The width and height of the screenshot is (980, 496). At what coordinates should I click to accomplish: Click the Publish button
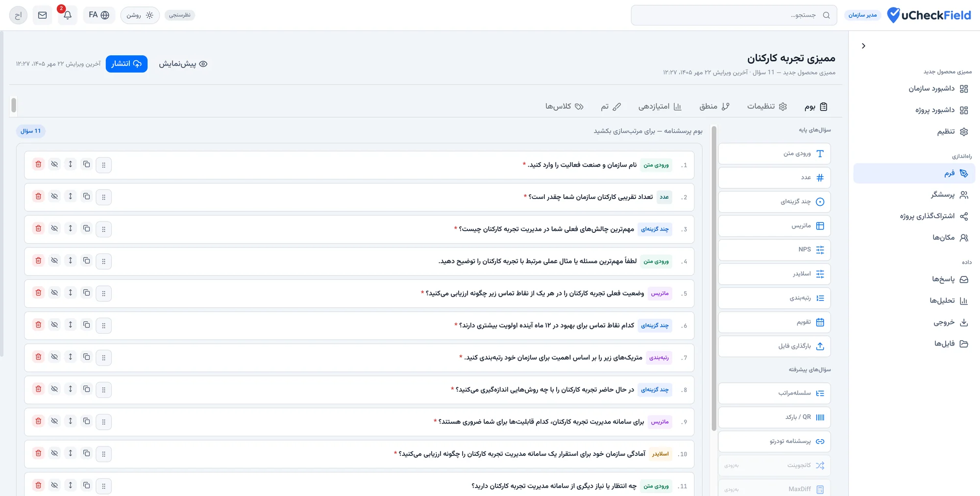(126, 64)
